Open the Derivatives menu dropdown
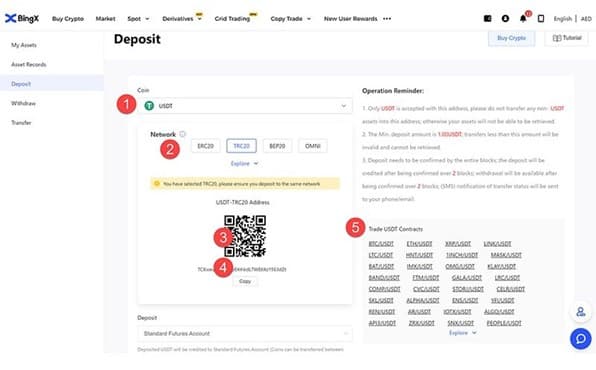Screen dimensions: 596x370 (x=182, y=19)
